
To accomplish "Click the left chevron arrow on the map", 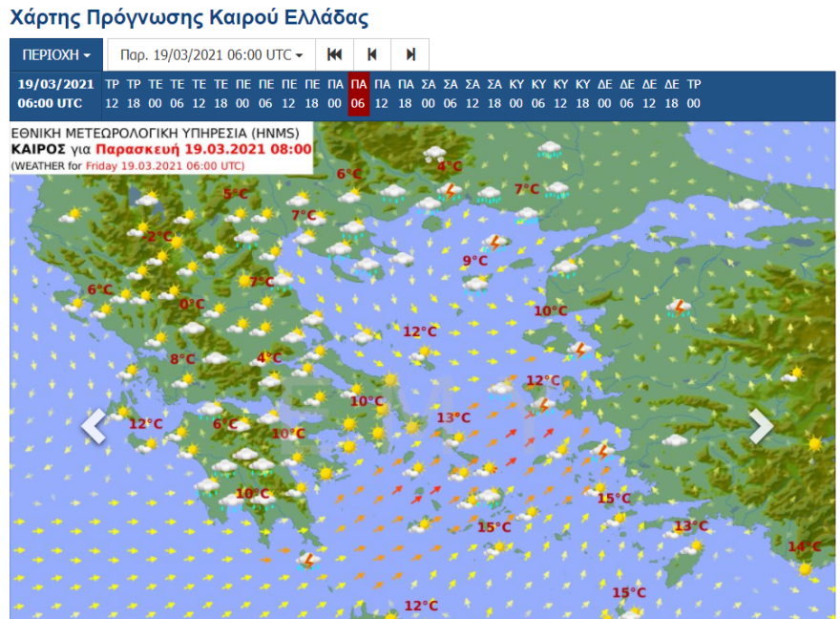I will (92, 426).
